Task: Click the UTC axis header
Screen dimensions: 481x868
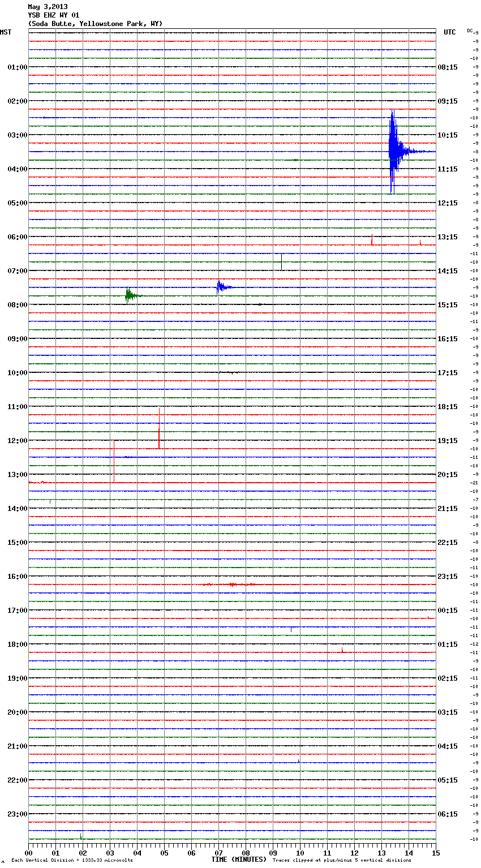Action: click(x=449, y=32)
